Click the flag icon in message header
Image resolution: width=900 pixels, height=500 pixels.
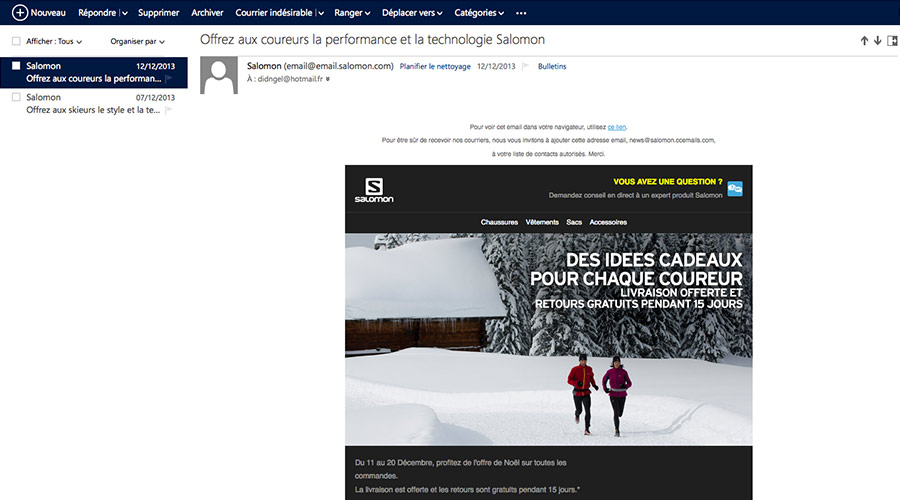525,67
